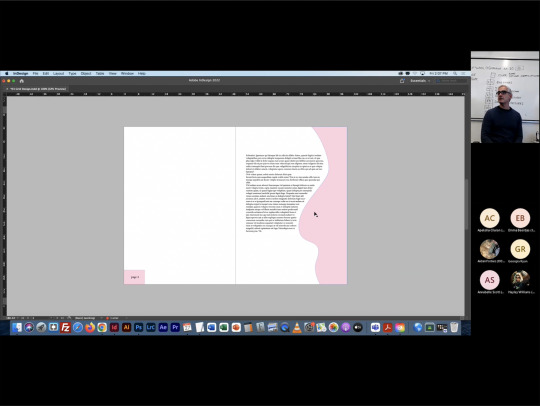Click the vertical scrollbar of the document window
The image size is (540, 406).
click(467, 204)
